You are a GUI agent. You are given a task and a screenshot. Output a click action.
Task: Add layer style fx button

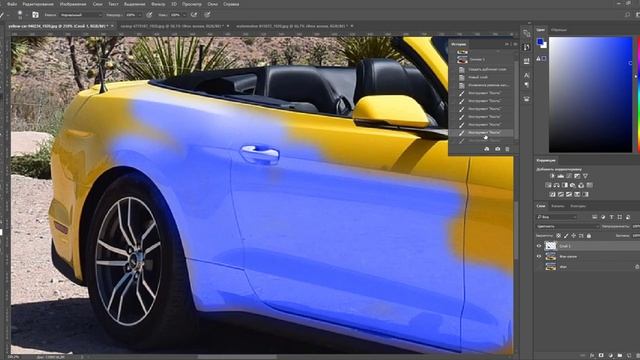click(592, 356)
